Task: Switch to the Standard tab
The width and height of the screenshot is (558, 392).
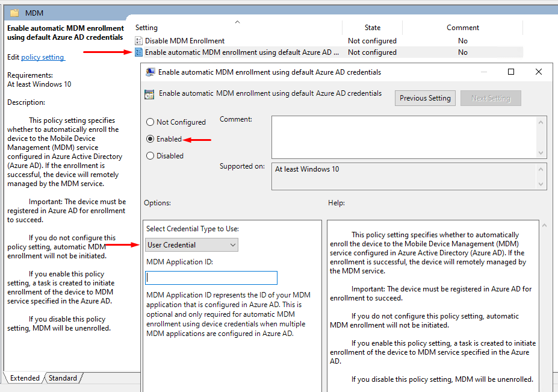Action: [63, 378]
